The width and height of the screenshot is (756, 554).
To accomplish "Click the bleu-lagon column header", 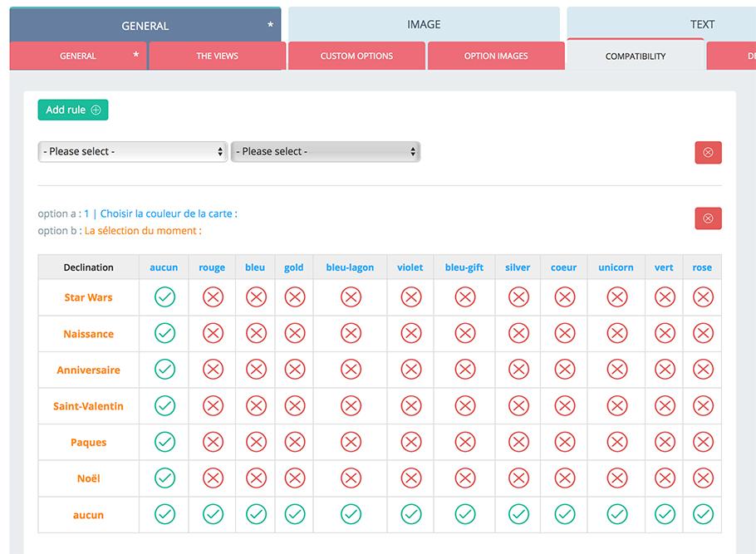I will click(x=350, y=267).
